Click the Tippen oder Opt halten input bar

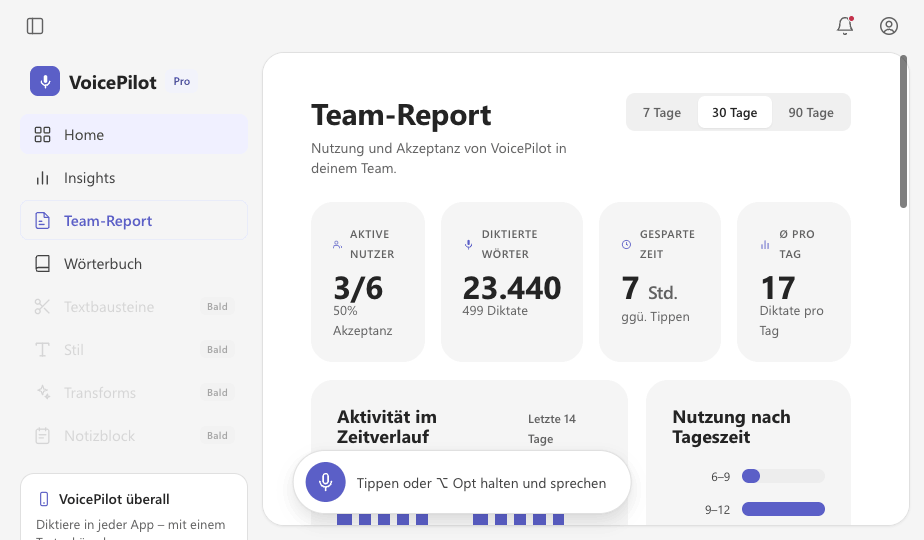[462, 482]
